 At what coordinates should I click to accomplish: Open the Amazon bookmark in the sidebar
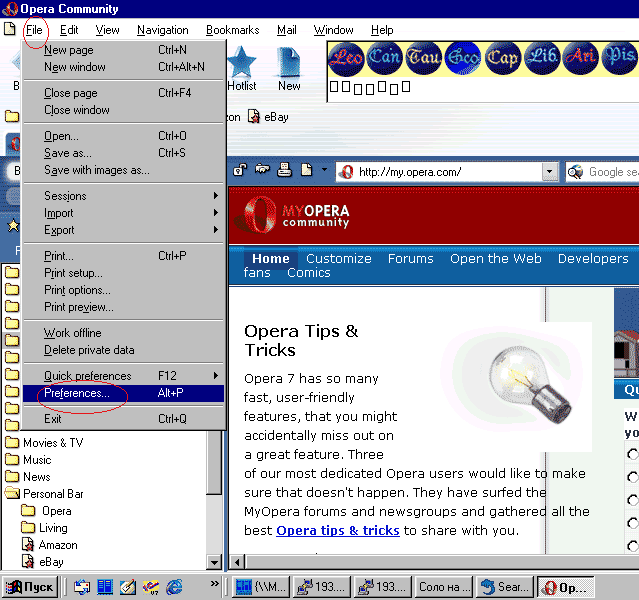click(58, 545)
